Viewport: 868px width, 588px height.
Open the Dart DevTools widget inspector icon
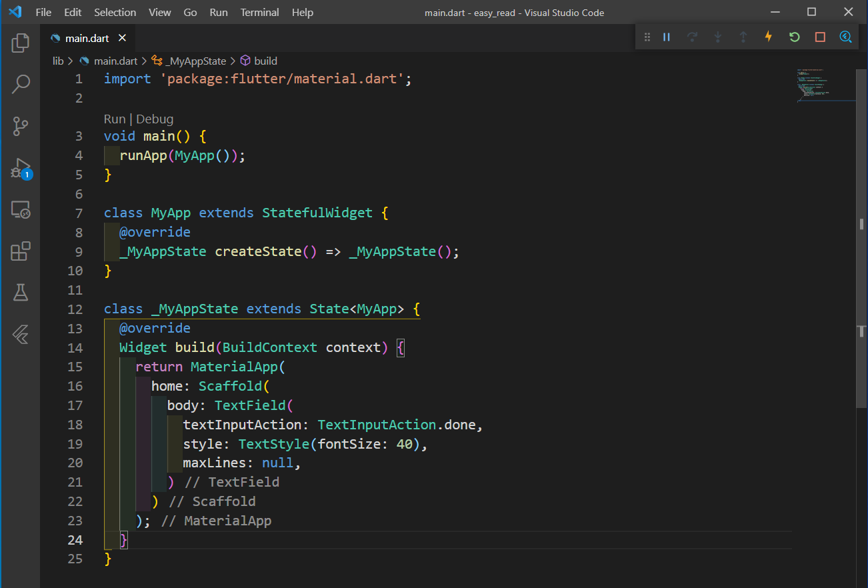845,37
